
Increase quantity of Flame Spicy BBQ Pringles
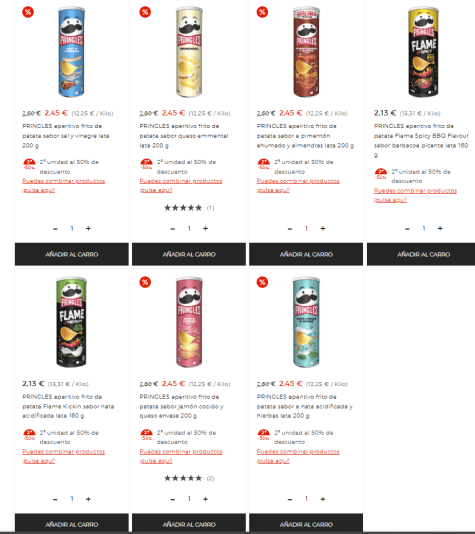pos(440,229)
